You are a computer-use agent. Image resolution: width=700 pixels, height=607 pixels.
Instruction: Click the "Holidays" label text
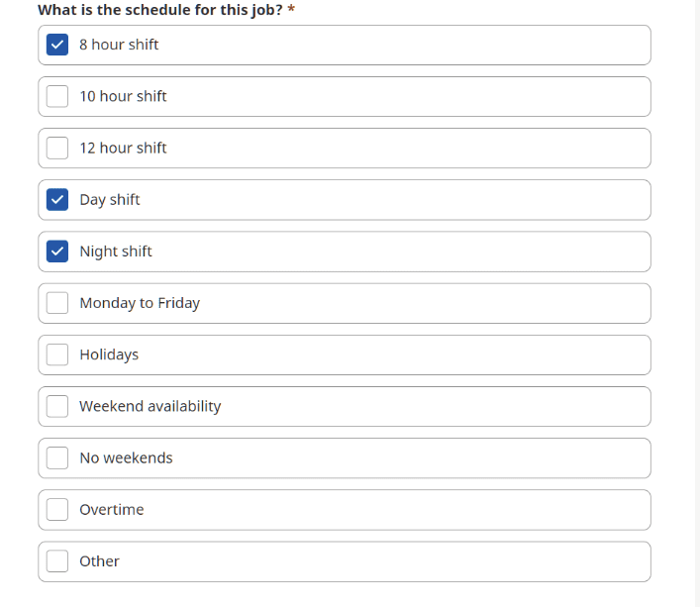[x=109, y=354]
